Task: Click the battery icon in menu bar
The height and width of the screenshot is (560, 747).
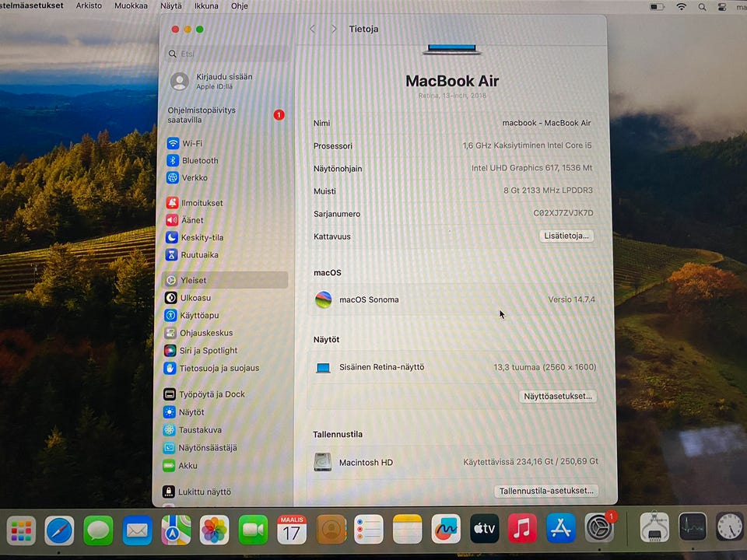Action: pos(658,7)
